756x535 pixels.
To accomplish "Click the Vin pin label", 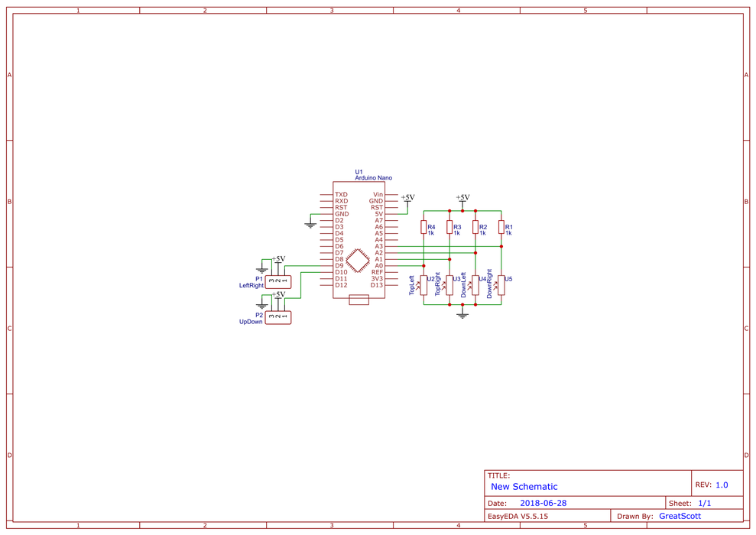I will 378,195.
